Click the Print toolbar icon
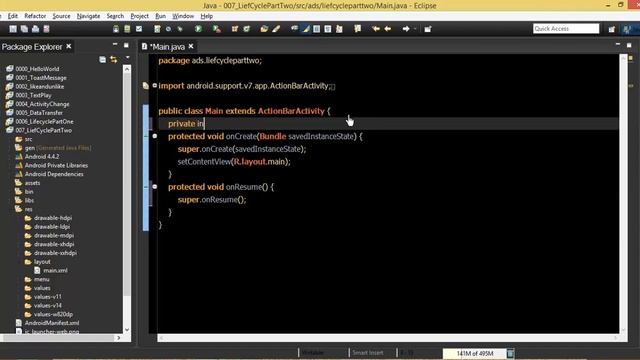Screen dimensions: 640x360 36,29
